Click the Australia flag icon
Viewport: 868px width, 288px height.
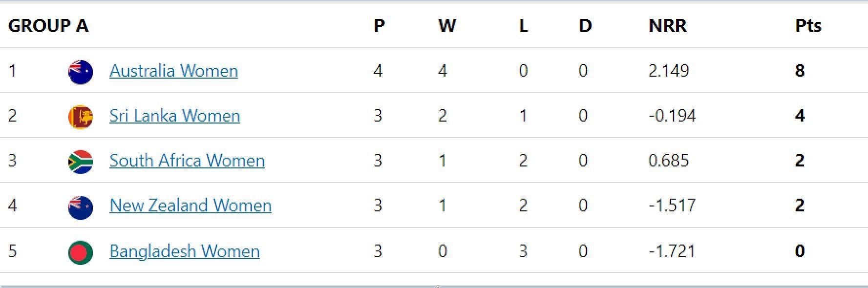click(x=81, y=72)
